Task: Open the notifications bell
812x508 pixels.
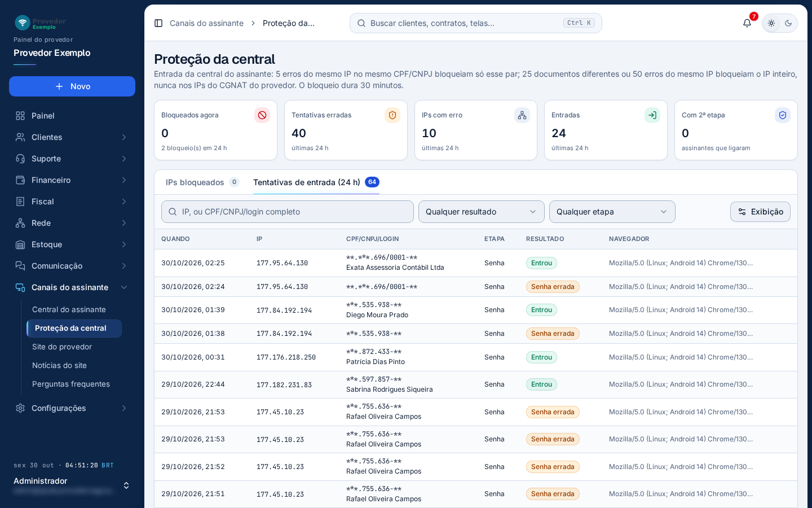Action: (747, 23)
